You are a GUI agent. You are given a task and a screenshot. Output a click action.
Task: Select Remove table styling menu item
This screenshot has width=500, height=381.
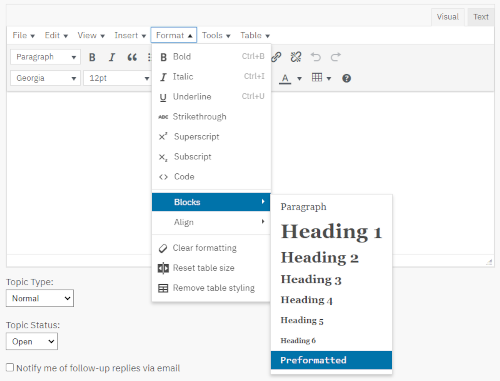tap(211, 288)
